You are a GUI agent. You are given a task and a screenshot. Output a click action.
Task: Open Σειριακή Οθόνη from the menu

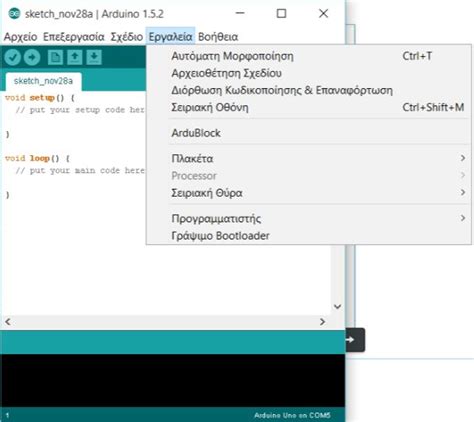click(x=309, y=108)
